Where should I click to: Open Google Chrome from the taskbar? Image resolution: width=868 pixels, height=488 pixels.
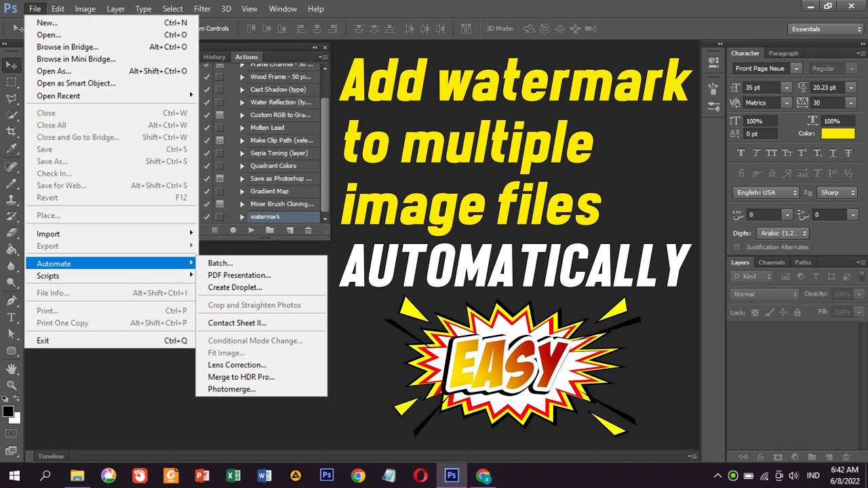[x=358, y=476]
